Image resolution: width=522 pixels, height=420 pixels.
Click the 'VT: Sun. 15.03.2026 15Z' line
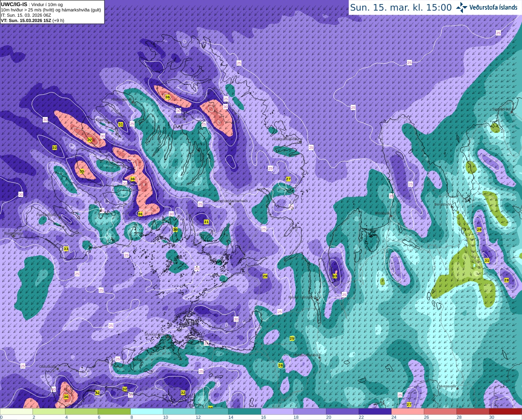click(26, 20)
